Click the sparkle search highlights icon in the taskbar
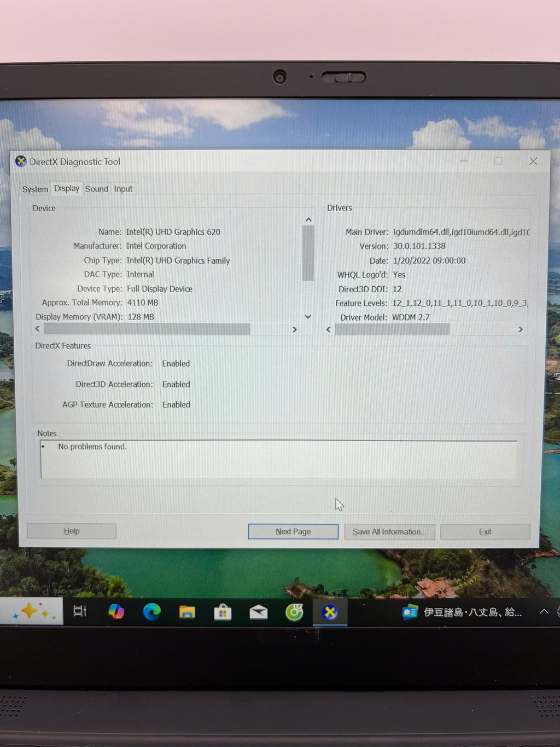The height and width of the screenshot is (747, 560). click(31, 611)
